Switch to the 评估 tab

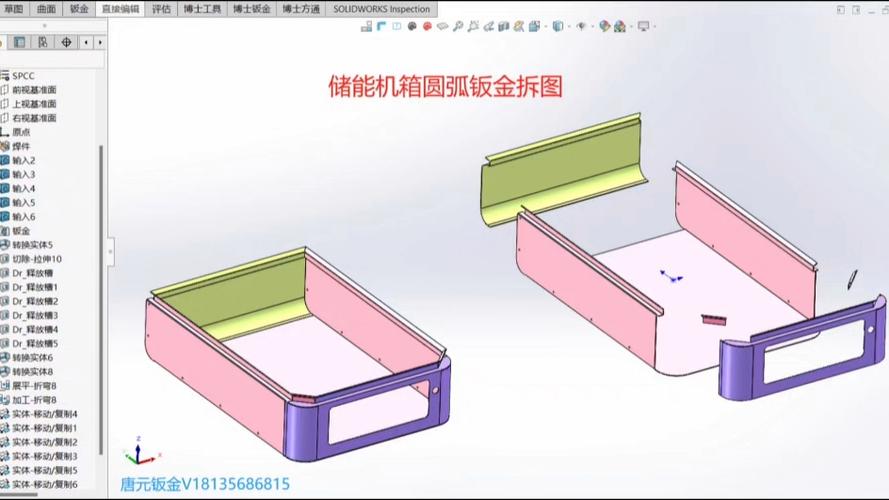coord(161,9)
